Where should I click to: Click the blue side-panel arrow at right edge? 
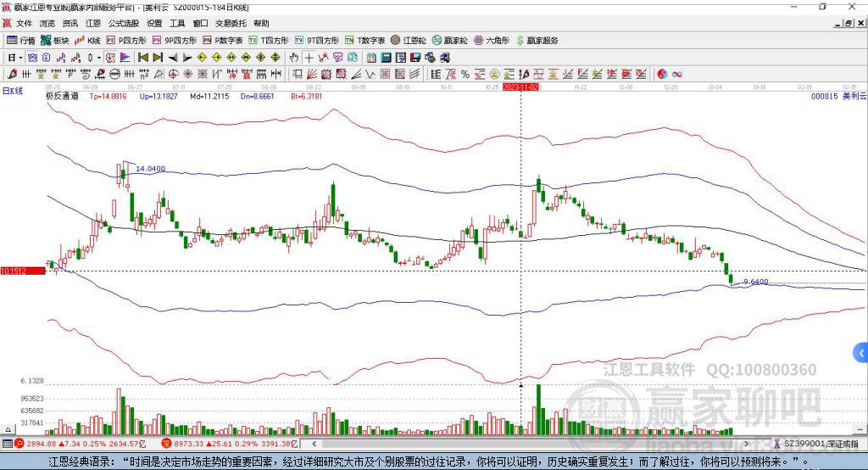point(861,352)
